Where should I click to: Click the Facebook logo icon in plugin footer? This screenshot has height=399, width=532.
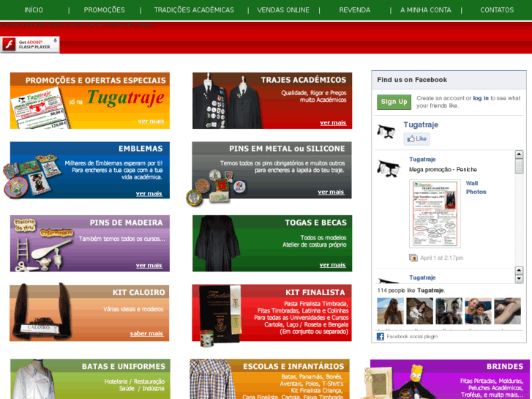pyautogui.click(x=381, y=337)
